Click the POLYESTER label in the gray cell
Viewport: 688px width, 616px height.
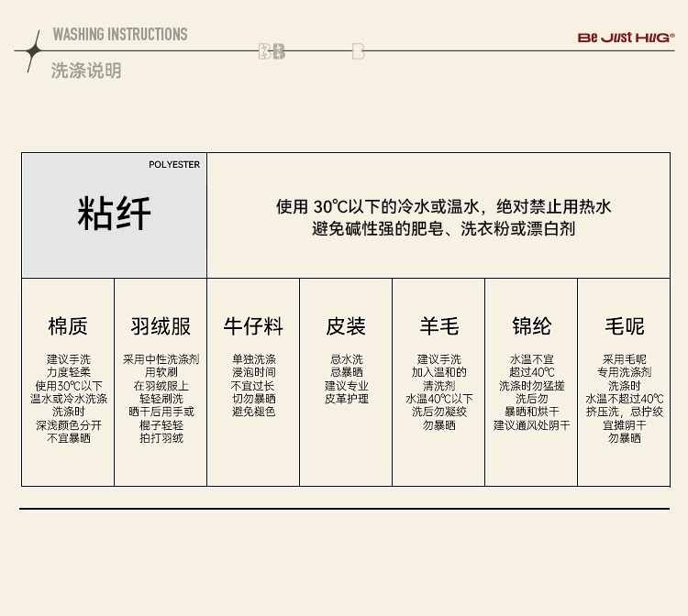(x=174, y=165)
